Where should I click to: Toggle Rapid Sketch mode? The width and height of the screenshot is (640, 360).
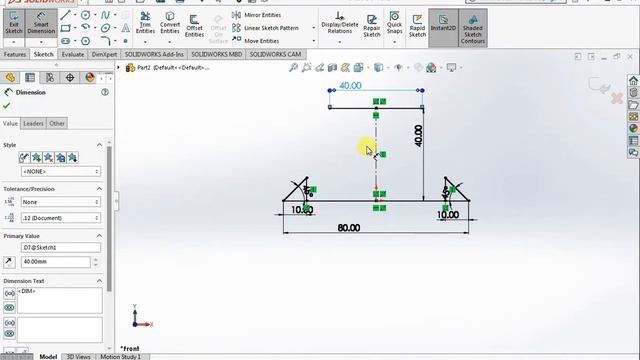[x=417, y=26]
